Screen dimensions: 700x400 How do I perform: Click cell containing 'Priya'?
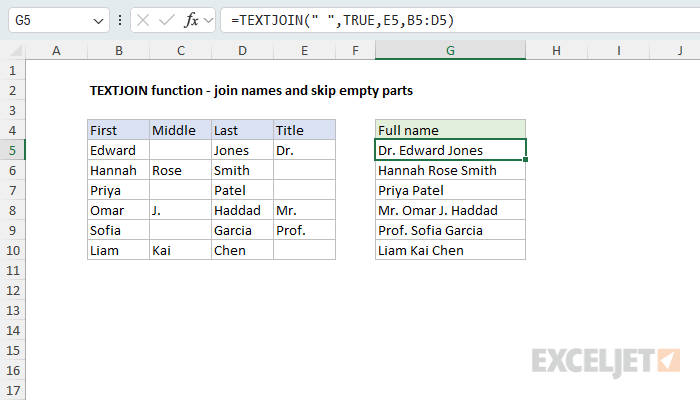tap(119, 191)
